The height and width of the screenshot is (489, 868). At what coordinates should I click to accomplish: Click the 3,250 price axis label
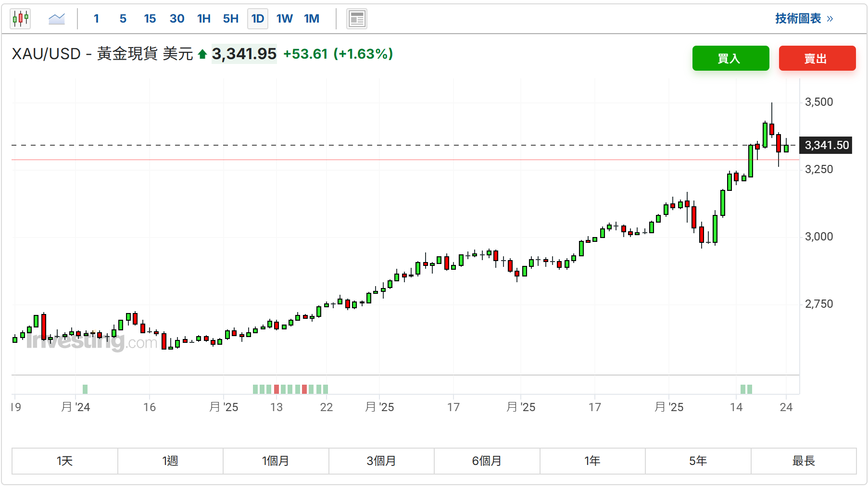[x=819, y=169]
